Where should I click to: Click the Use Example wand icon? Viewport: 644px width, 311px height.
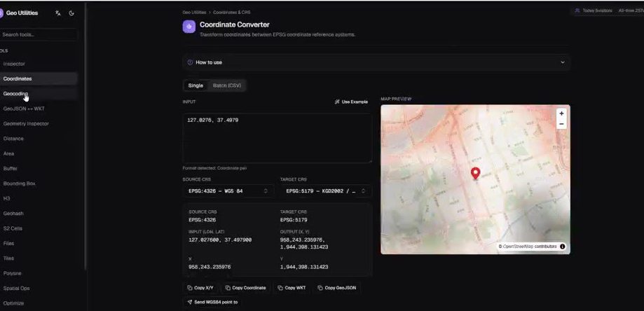point(337,102)
